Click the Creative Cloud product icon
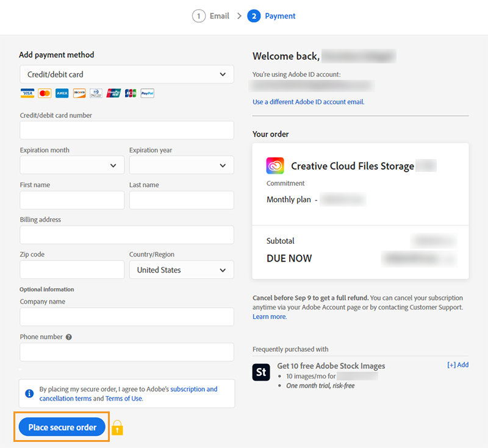Viewport: 488px width, 448px height. pos(275,166)
